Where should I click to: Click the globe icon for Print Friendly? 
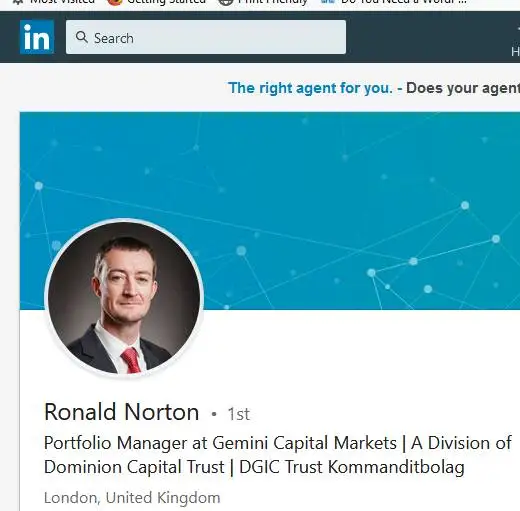(x=225, y=2)
